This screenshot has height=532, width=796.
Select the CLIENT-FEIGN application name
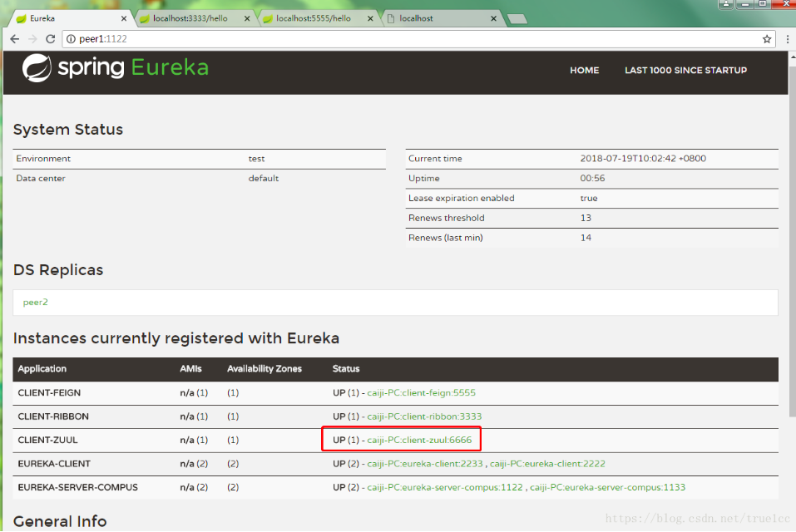point(49,393)
